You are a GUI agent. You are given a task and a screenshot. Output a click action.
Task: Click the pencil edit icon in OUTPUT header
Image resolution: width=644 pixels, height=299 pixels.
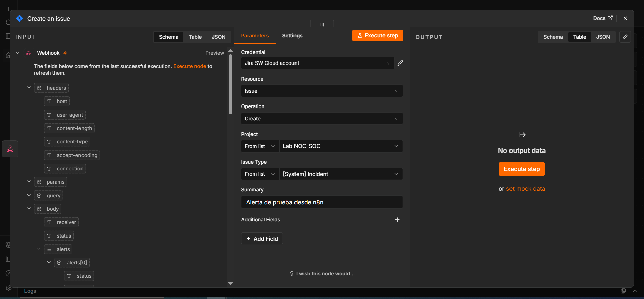point(625,37)
